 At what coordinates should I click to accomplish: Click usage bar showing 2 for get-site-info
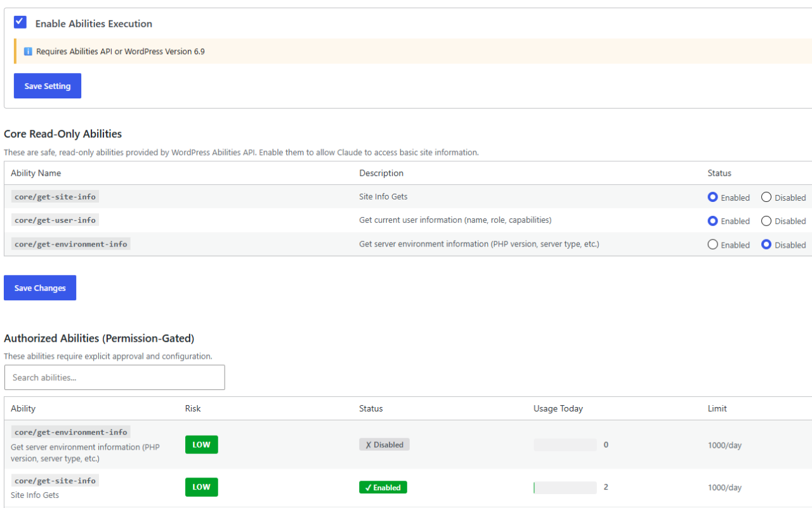565,487
